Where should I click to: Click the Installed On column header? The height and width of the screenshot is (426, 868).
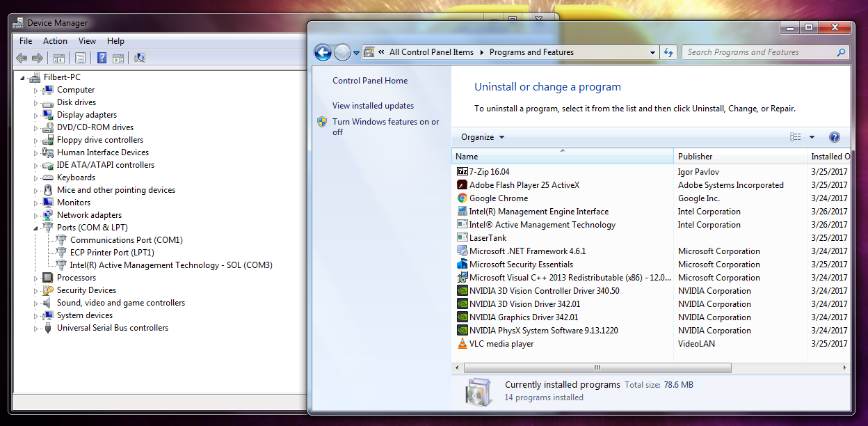(828, 157)
